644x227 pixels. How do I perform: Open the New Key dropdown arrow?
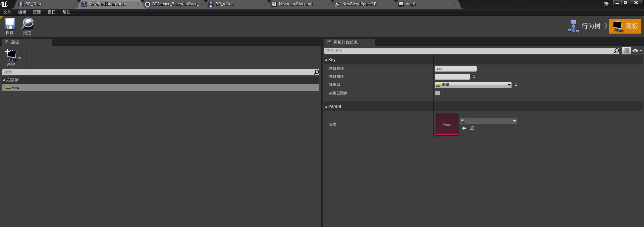tap(20, 58)
